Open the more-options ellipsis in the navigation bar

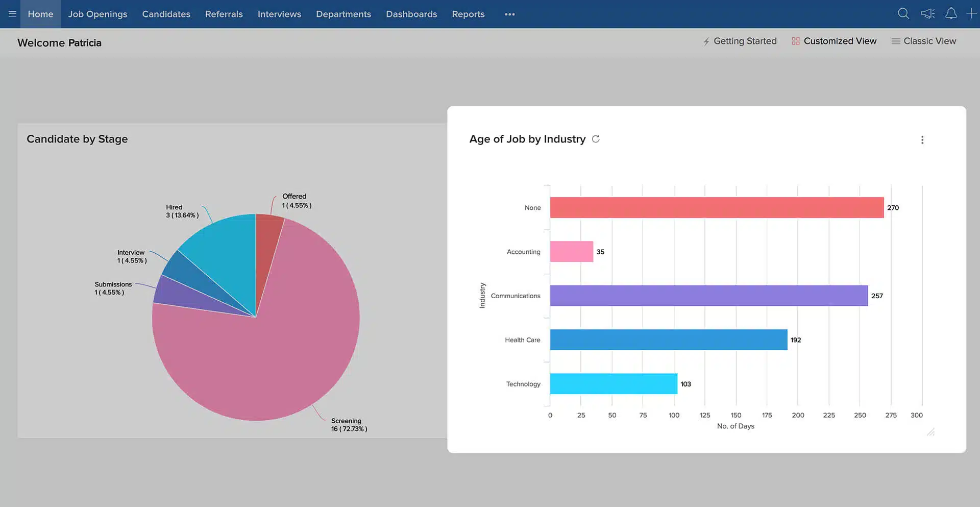(x=509, y=14)
